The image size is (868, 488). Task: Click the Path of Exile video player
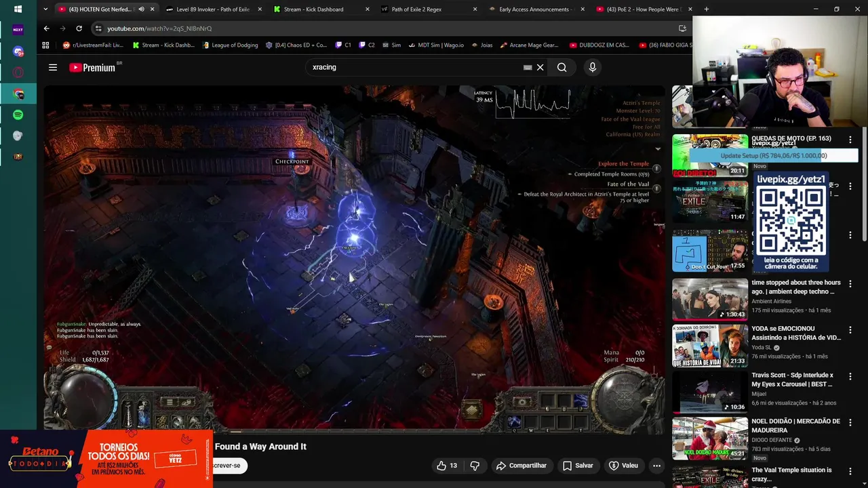click(355, 259)
